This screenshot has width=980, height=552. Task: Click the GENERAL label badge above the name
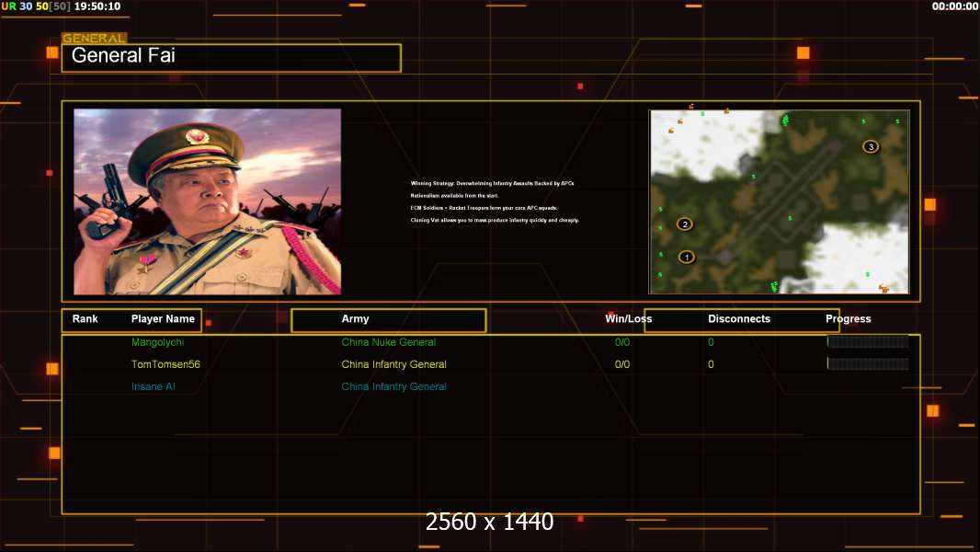click(94, 39)
